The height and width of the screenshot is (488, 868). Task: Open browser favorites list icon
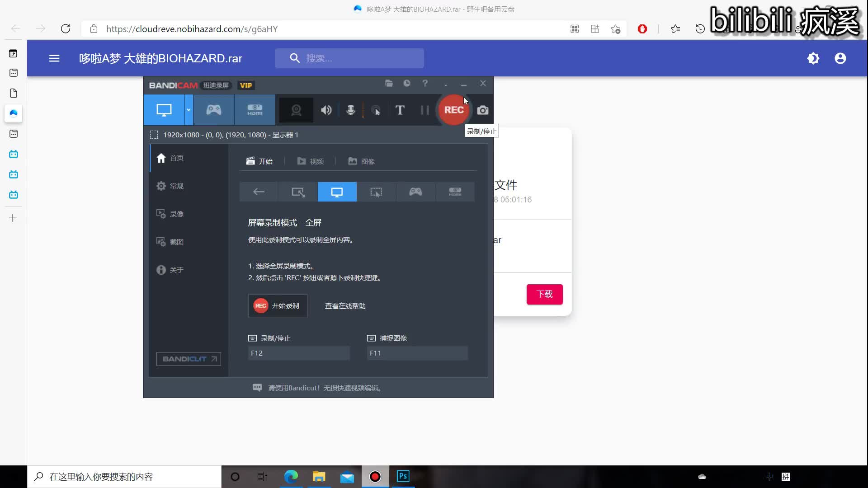pyautogui.click(x=675, y=29)
